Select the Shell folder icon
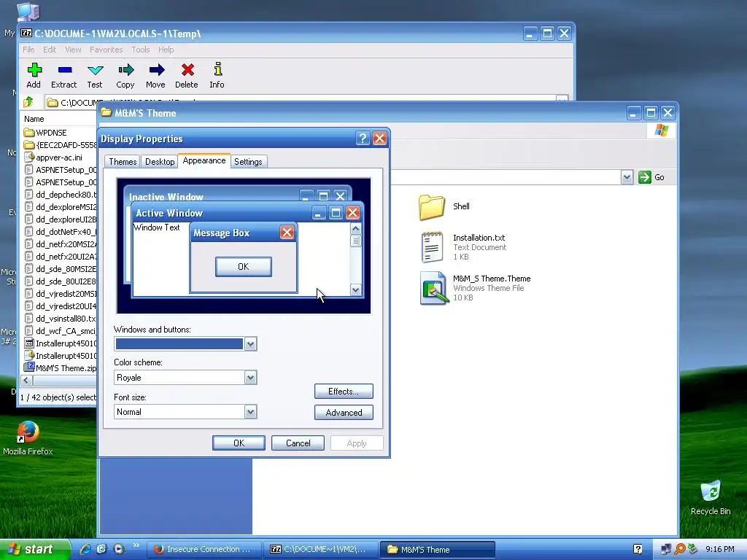The image size is (747, 560). pos(432,206)
